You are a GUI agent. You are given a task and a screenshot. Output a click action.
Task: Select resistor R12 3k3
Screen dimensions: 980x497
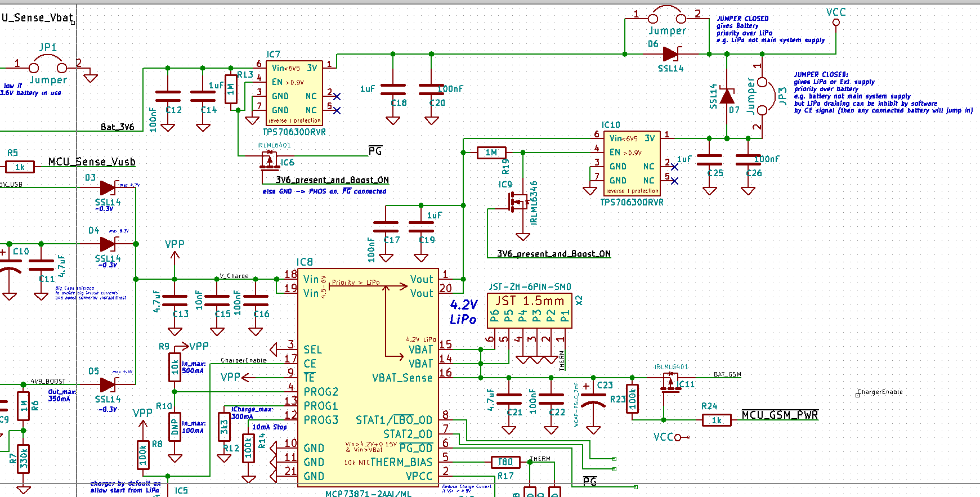pyautogui.click(x=224, y=427)
